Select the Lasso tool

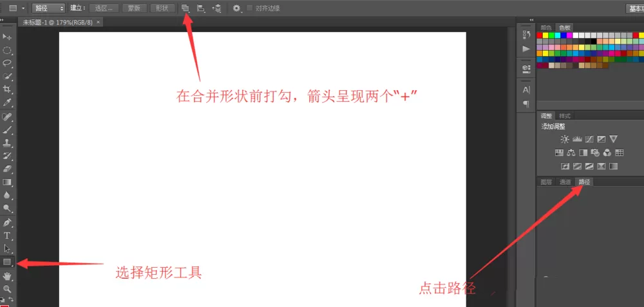click(7, 63)
